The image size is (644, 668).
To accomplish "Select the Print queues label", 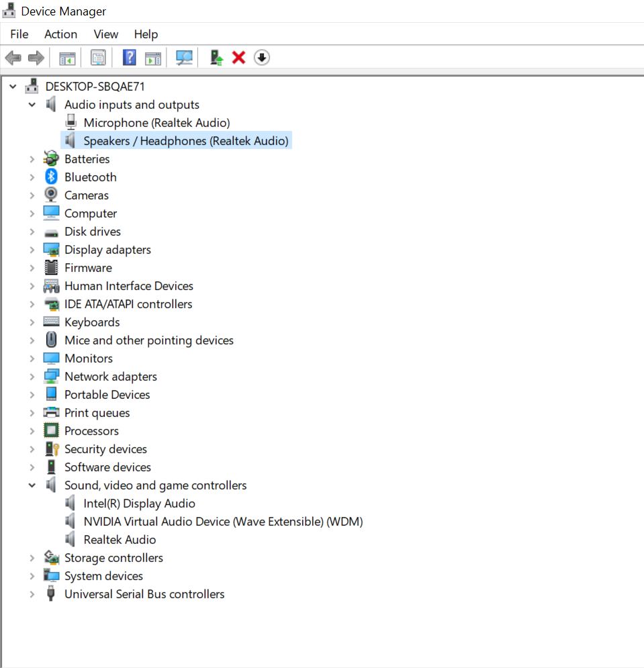I will [x=97, y=413].
